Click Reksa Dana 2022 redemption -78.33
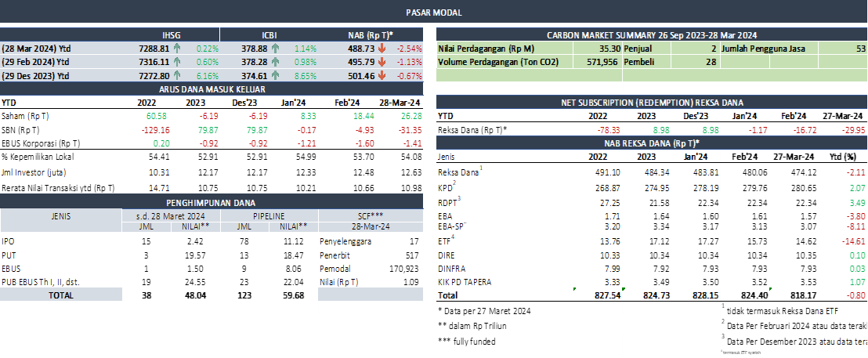The height and width of the screenshot is (358, 868). [607, 129]
